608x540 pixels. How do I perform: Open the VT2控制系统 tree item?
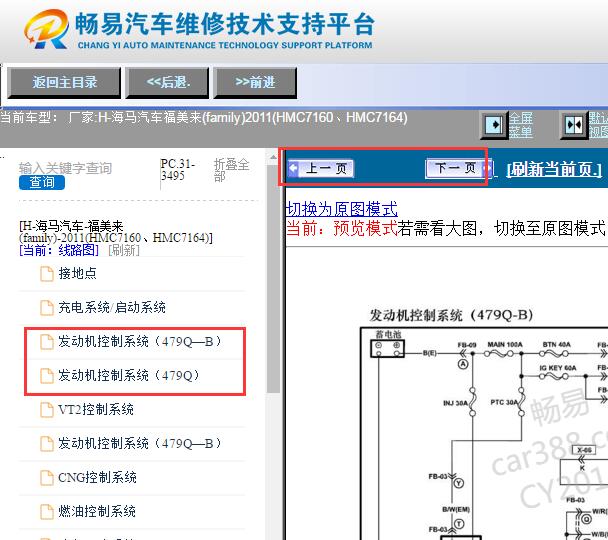(96, 409)
